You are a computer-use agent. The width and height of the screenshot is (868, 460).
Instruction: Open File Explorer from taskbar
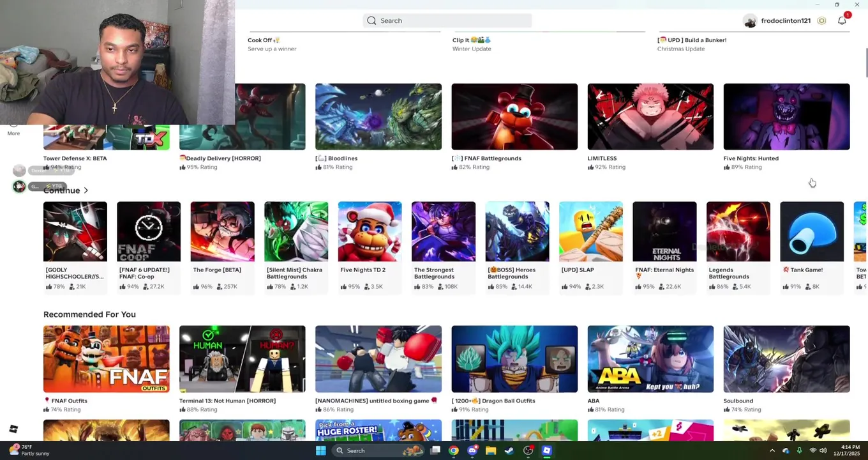[491, 450]
